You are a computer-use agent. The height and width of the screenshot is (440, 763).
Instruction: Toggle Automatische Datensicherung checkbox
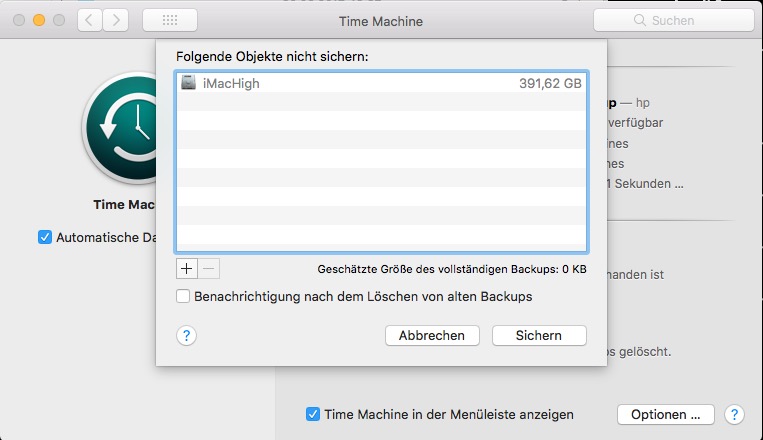(45, 238)
